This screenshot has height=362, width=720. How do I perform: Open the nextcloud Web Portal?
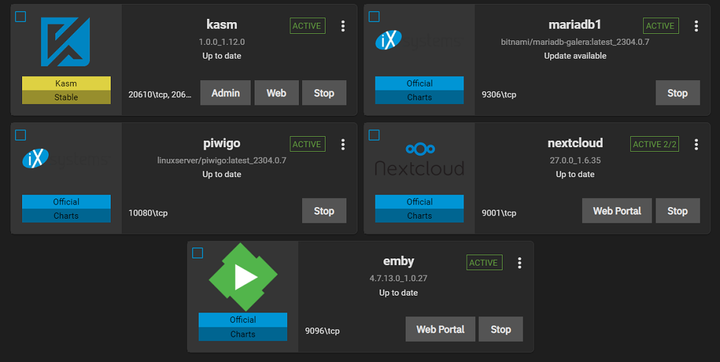point(617,211)
